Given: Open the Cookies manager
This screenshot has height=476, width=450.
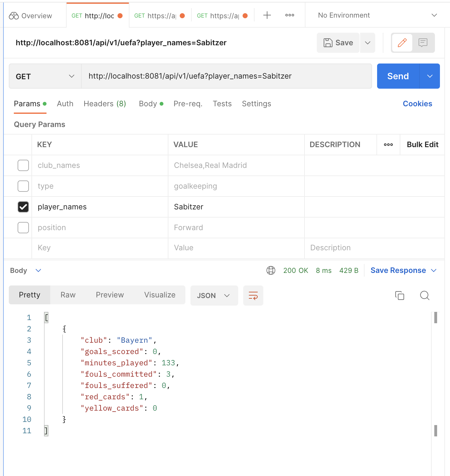Looking at the screenshot, I should [x=417, y=104].
